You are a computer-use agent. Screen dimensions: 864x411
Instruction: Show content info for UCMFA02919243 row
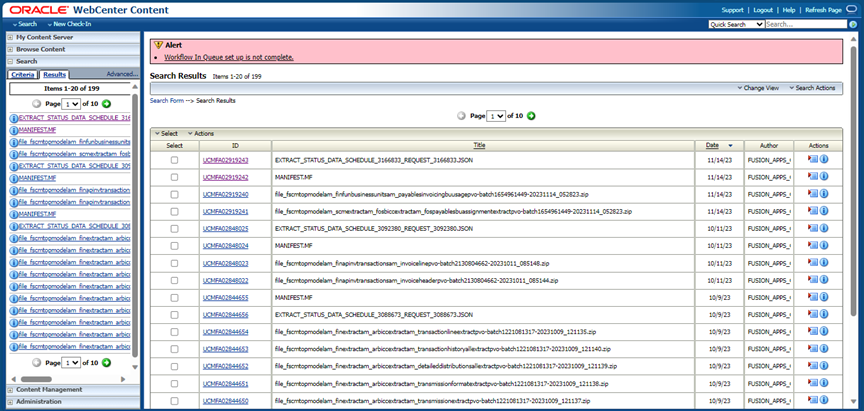coord(824,160)
